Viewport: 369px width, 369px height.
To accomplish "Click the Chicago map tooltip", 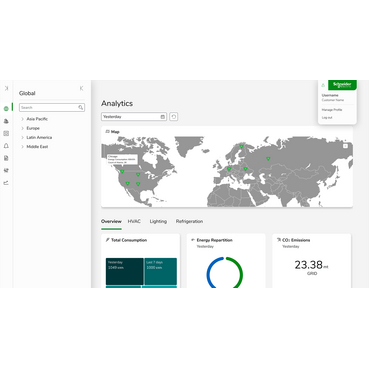I will point(122,159).
